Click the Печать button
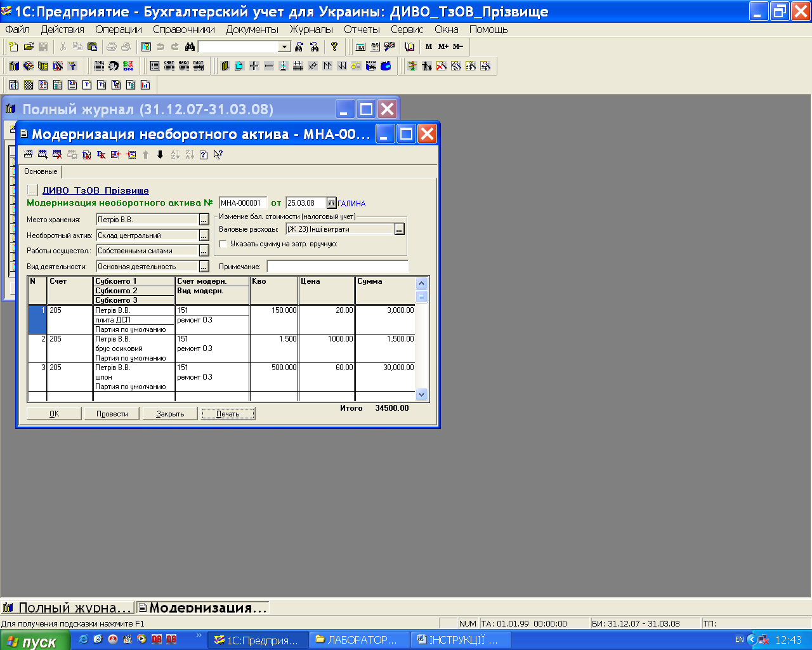 (x=228, y=413)
